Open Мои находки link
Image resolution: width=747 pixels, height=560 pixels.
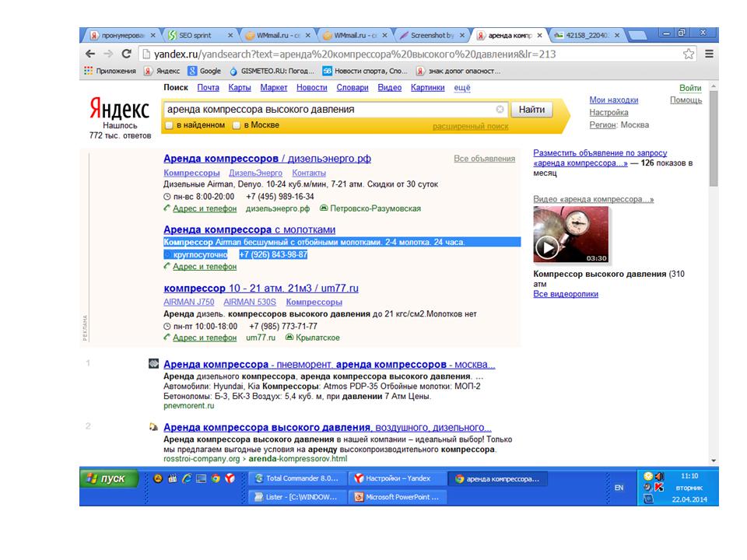pos(614,100)
